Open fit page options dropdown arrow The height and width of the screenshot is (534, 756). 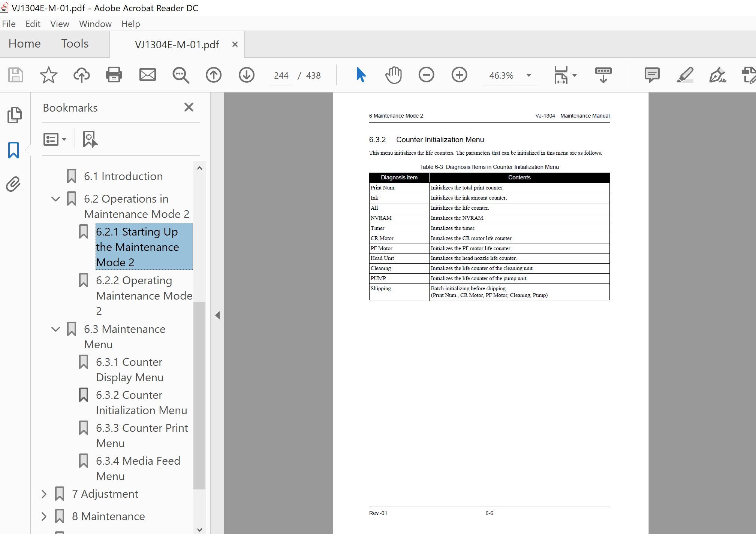[575, 75]
